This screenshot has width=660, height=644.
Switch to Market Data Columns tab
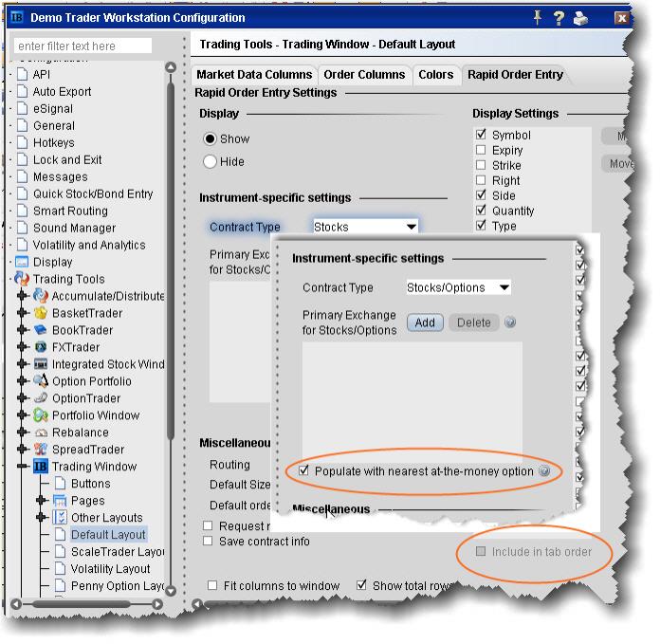[254, 75]
